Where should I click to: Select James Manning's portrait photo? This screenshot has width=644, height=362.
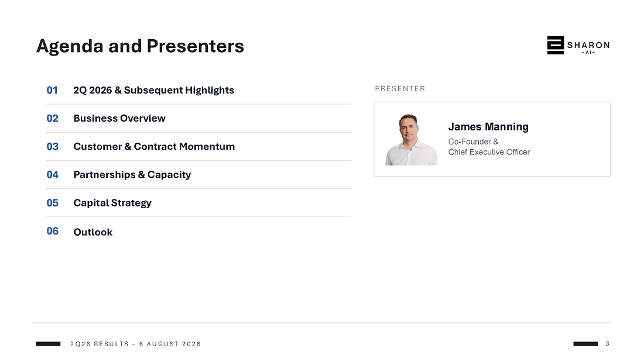pyautogui.click(x=411, y=140)
